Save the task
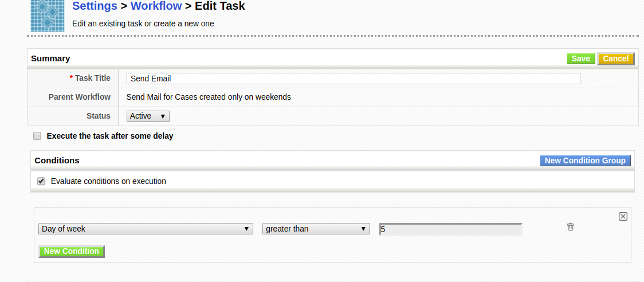Viewport: 644px width, 282px height. 580,58
